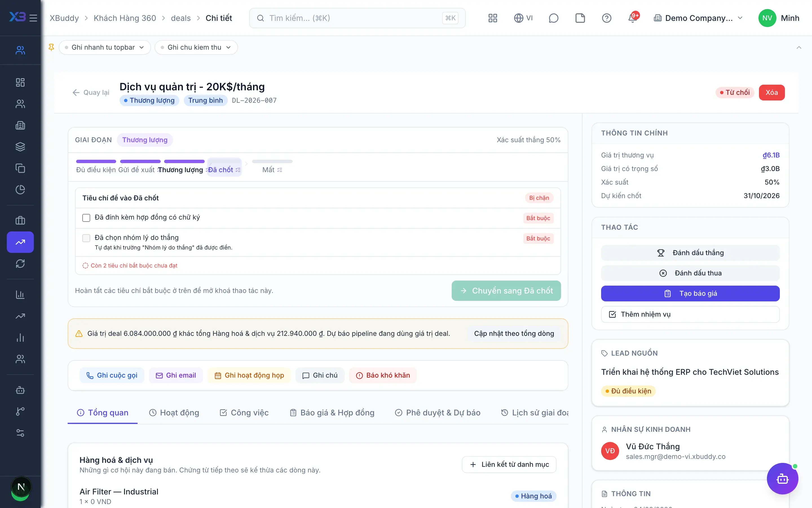This screenshot has width=812, height=508.
Task: Open the sidebar git branch workflow icon
Action: (20, 411)
